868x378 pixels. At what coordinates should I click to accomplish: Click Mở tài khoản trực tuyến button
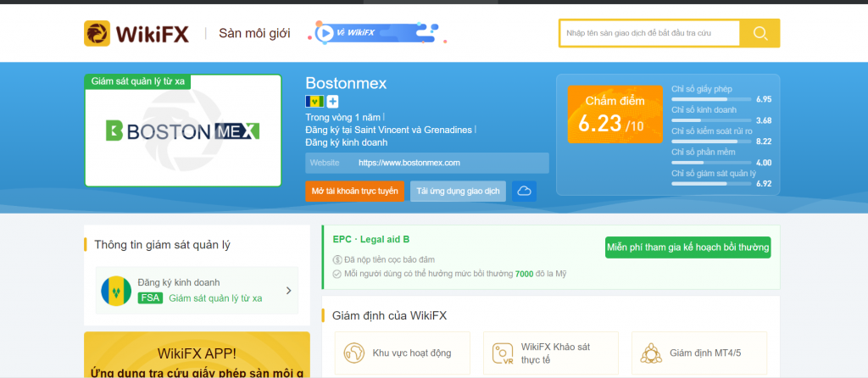(355, 191)
